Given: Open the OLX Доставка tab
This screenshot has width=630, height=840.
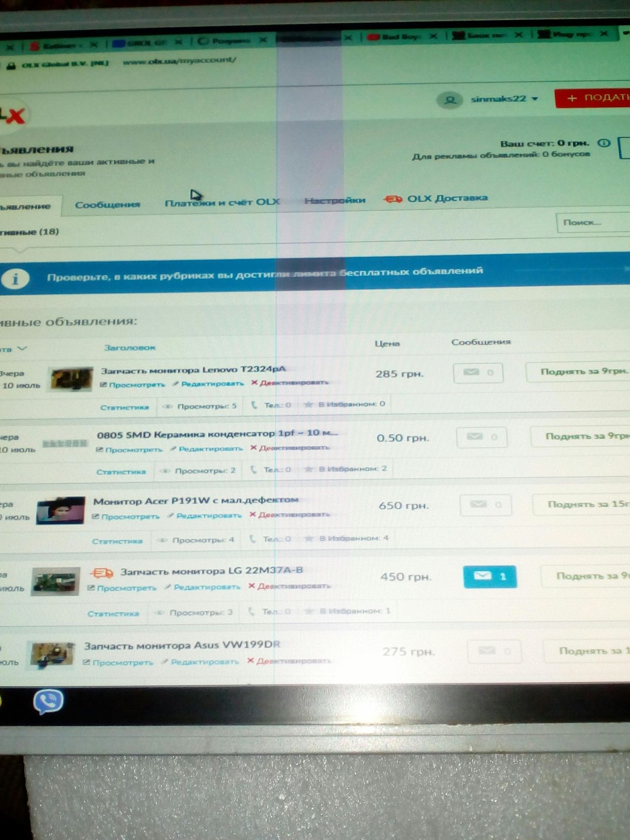Looking at the screenshot, I should [447, 198].
